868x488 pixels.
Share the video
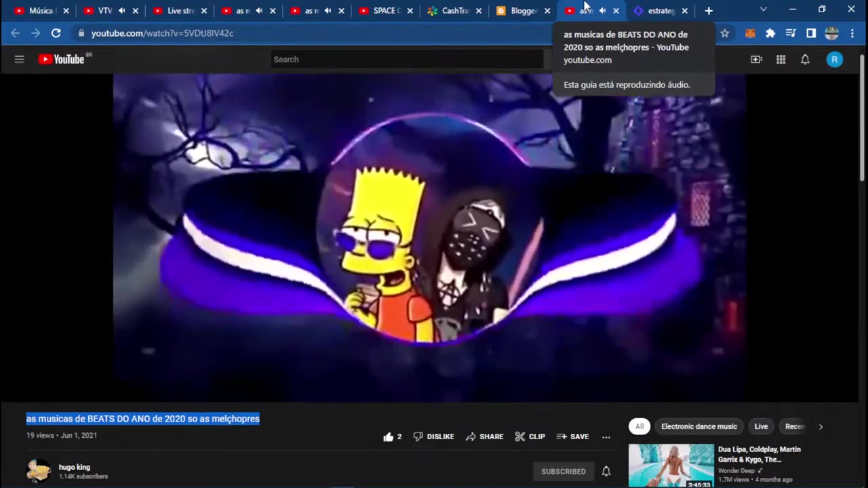click(x=484, y=436)
